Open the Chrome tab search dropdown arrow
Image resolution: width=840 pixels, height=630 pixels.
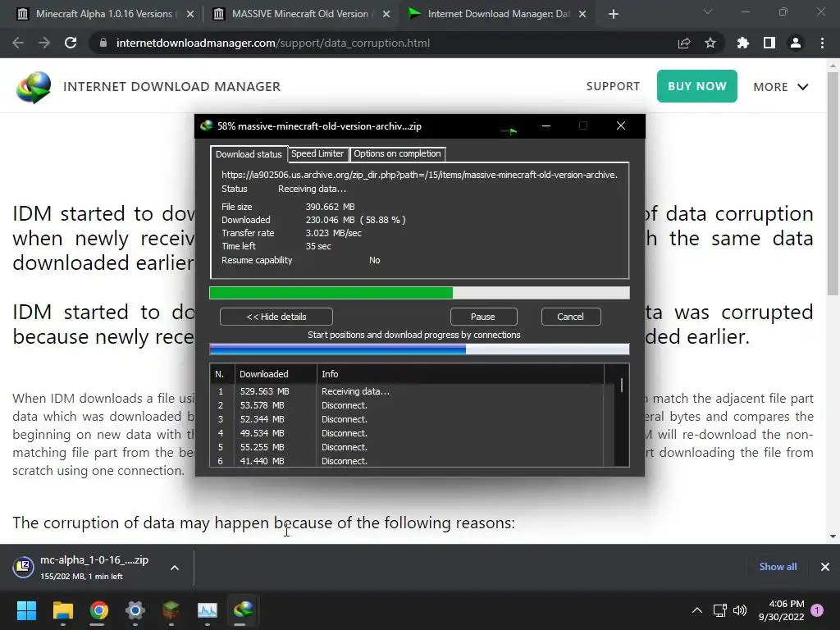pyautogui.click(x=708, y=11)
